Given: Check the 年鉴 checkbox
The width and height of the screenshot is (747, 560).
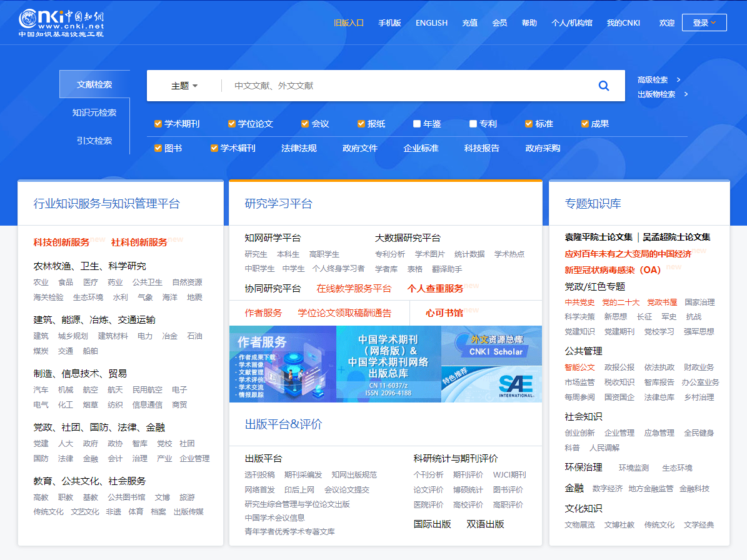Looking at the screenshot, I should tap(417, 124).
